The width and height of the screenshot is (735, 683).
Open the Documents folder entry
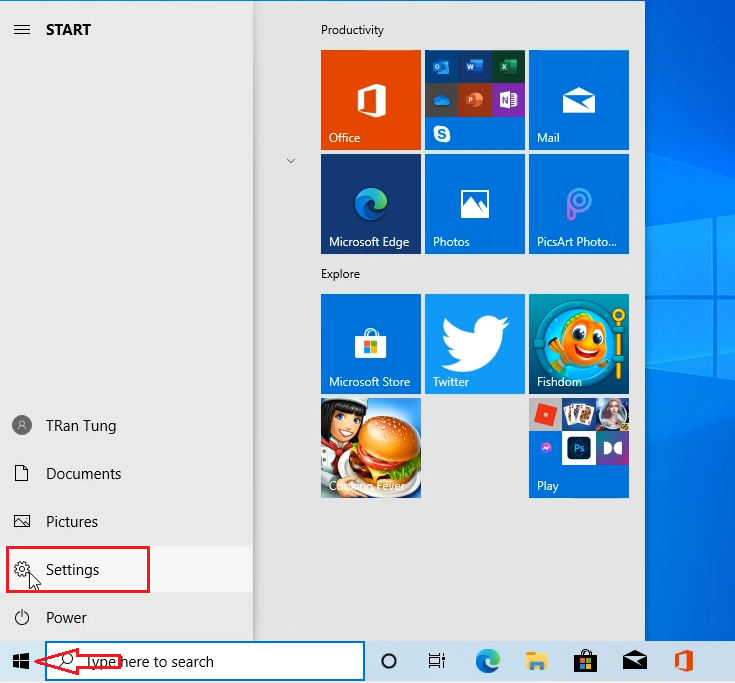point(83,474)
